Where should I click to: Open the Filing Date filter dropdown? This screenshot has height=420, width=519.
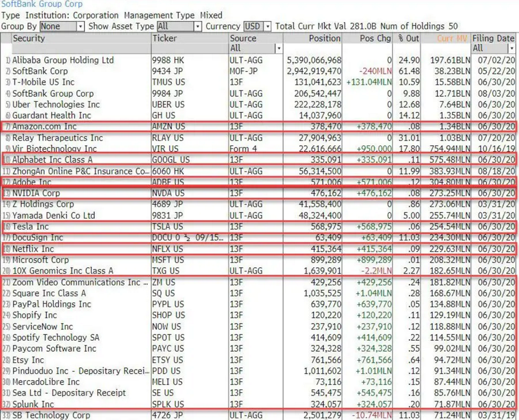pyautogui.click(x=512, y=48)
